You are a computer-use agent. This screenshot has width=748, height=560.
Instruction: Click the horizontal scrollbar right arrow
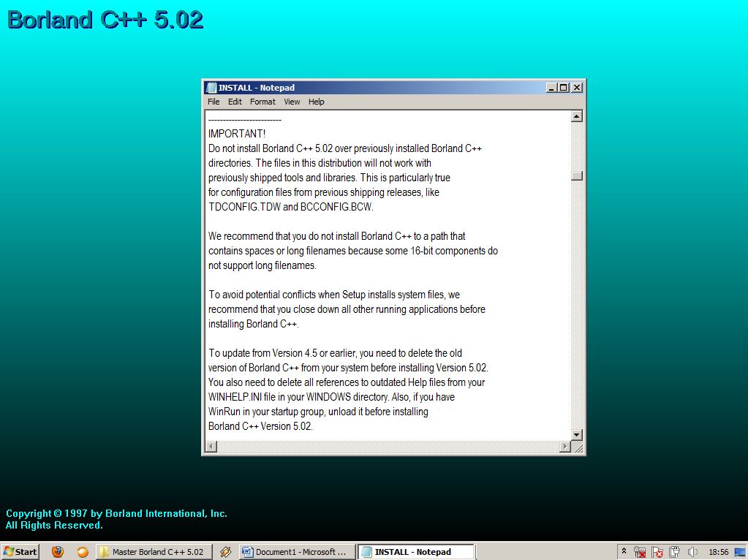[565, 447]
